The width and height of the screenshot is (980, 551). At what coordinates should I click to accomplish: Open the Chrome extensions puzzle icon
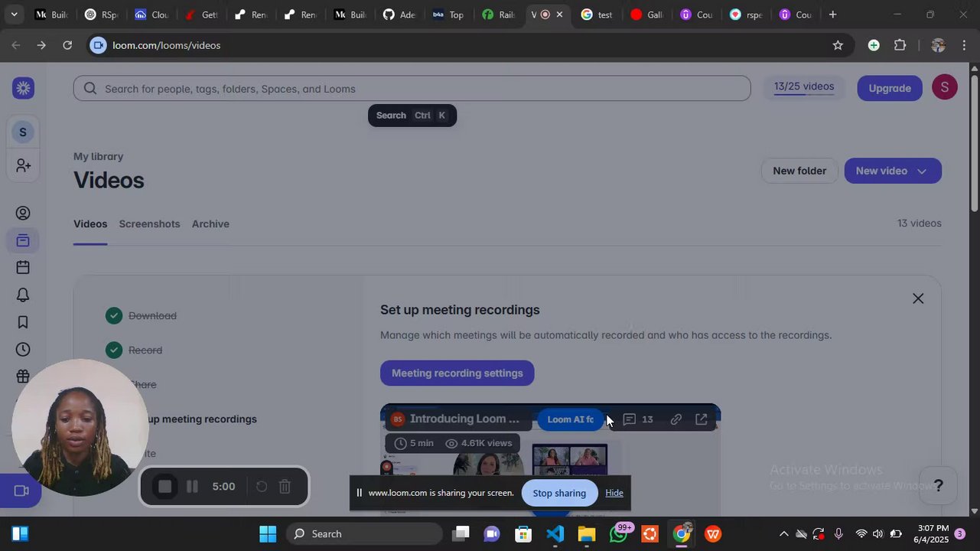[x=900, y=45]
